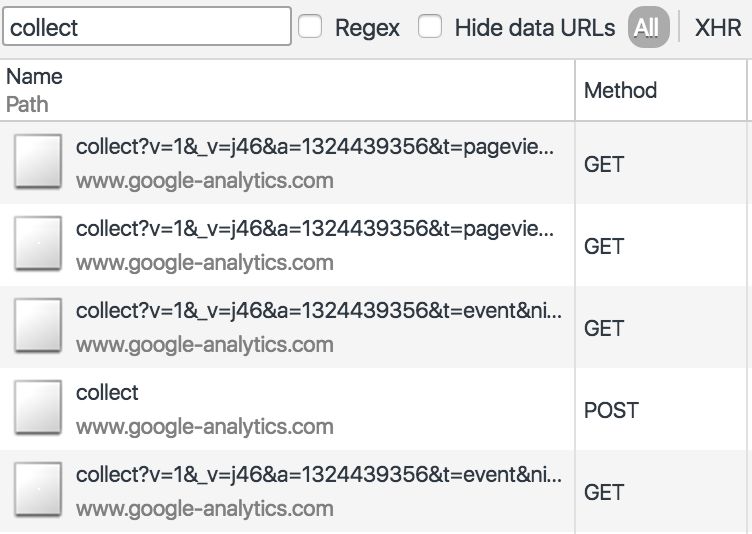Sort by the Method column header

(620, 90)
